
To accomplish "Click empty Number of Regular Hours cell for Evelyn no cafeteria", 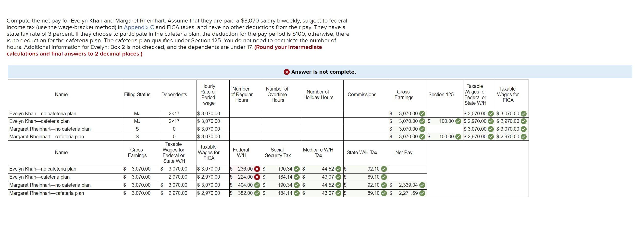I will click(x=246, y=114).
